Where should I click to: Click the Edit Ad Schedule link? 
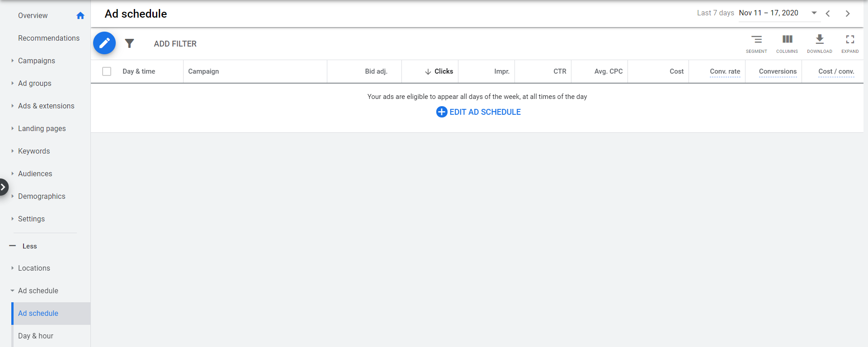coord(478,112)
